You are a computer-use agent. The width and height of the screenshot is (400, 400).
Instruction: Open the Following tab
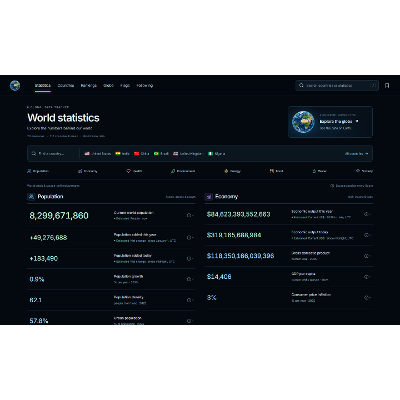click(x=145, y=86)
